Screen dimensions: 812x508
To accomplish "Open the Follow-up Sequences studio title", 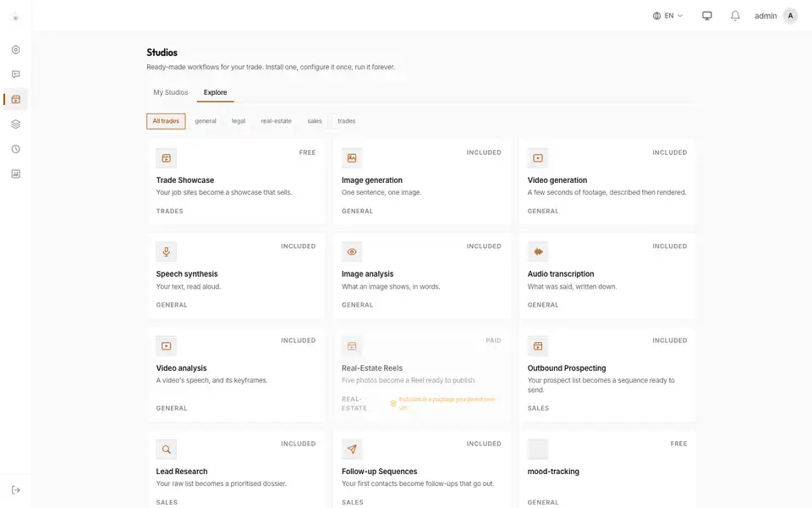I will [379, 472].
